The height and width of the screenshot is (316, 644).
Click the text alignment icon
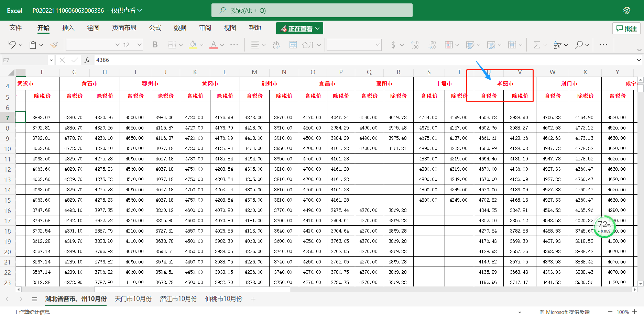tap(255, 45)
